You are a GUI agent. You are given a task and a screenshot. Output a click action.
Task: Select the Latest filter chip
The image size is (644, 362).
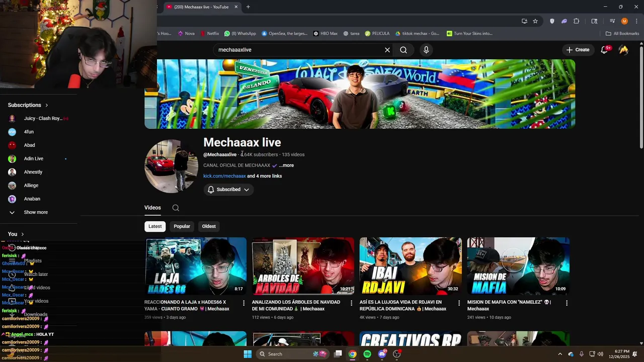click(x=155, y=226)
